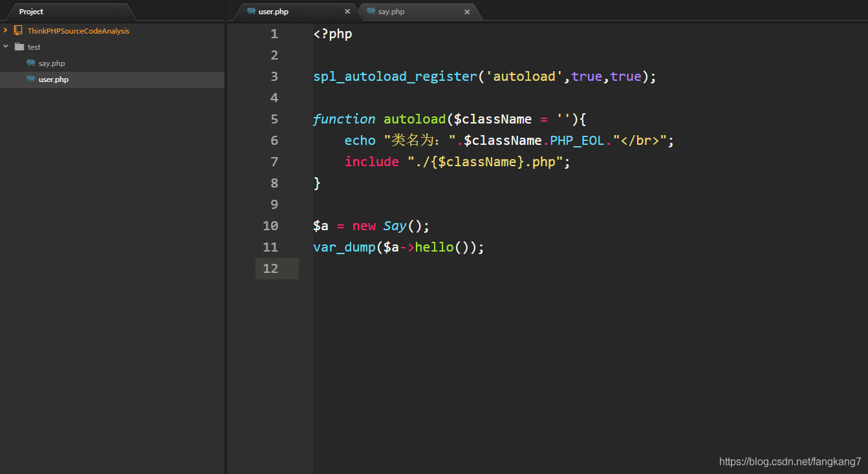This screenshot has width=868, height=474.
Task: Expand the ThinkPHPSourceCodeAnalysis project chevron
Action: tap(6, 30)
